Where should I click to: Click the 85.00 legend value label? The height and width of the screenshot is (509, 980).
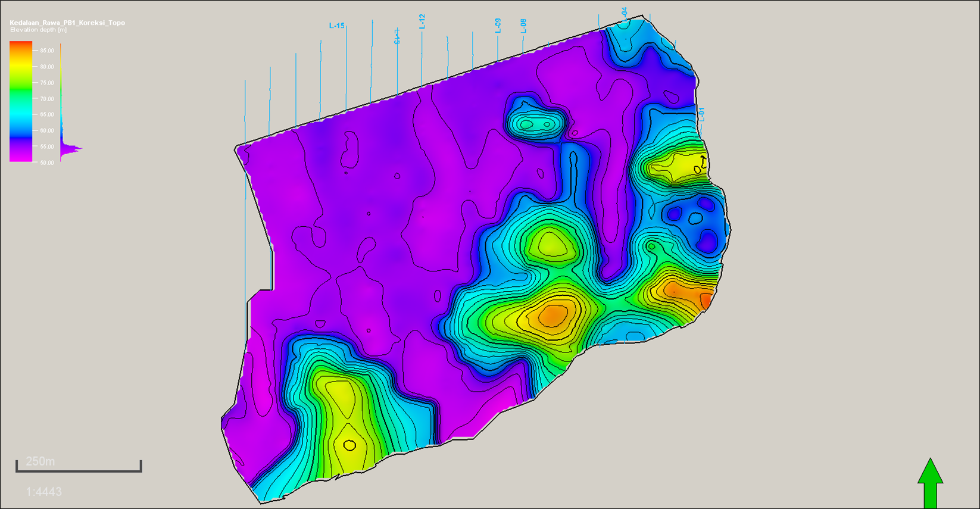(47, 51)
